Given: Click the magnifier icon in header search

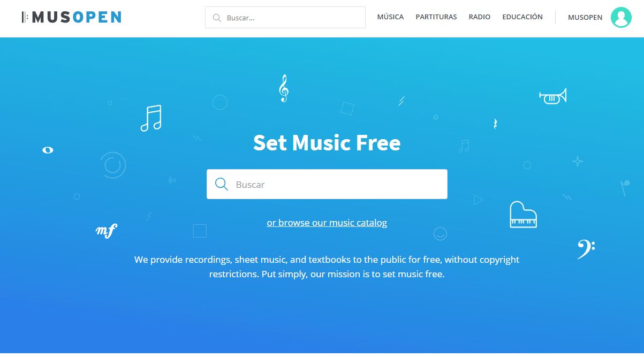Looking at the screenshot, I should [x=217, y=18].
